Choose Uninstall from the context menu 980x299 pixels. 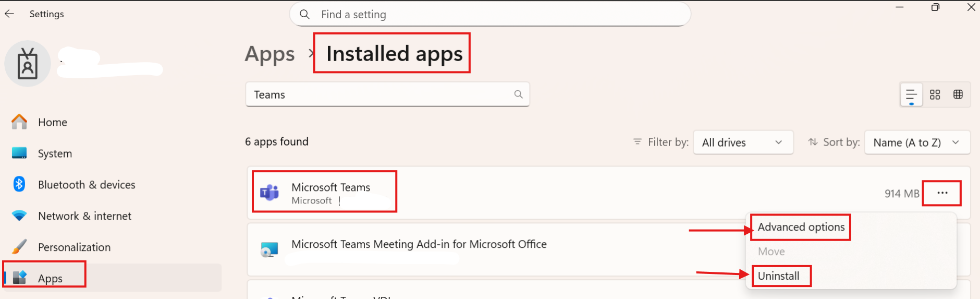coord(779,276)
